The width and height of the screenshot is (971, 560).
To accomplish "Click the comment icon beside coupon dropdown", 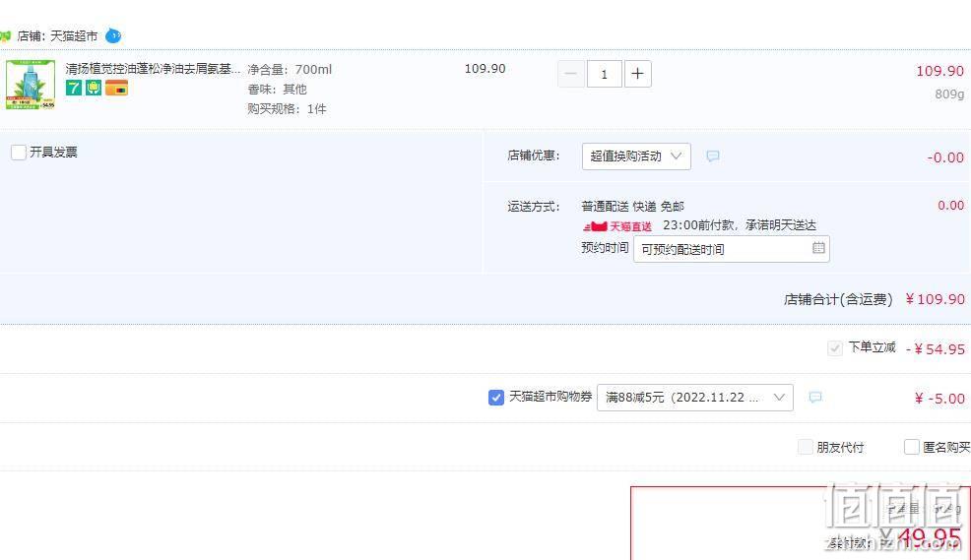I will tap(815, 398).
